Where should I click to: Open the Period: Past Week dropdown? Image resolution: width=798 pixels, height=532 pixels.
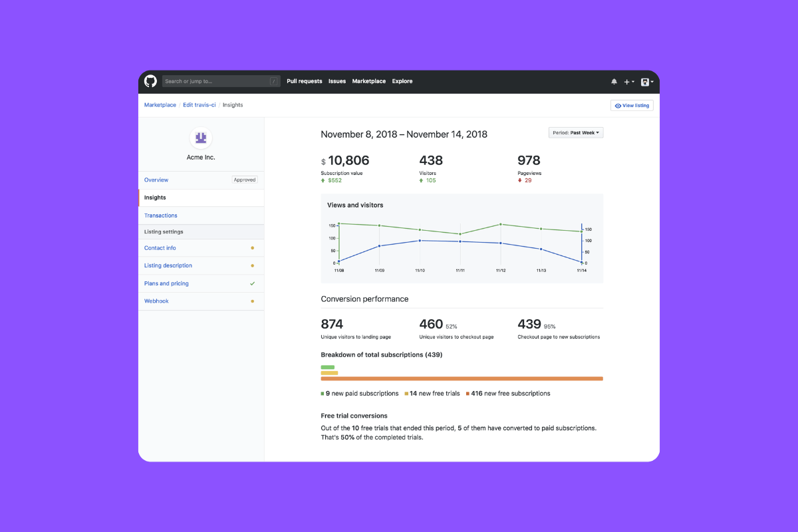coord(576,132)
